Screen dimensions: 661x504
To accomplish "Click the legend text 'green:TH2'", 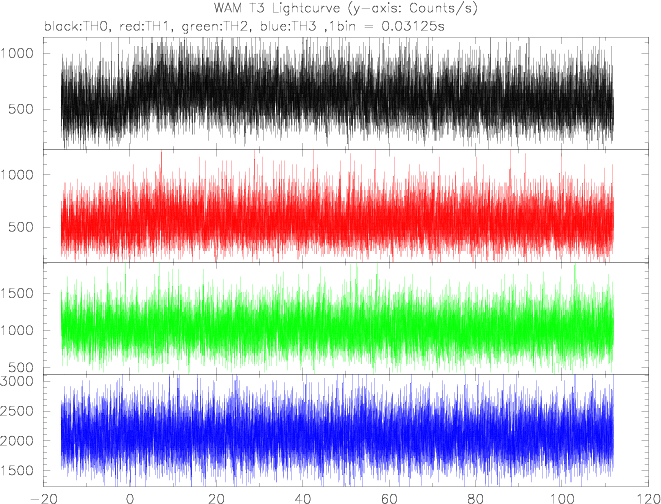I will [216, 27].
